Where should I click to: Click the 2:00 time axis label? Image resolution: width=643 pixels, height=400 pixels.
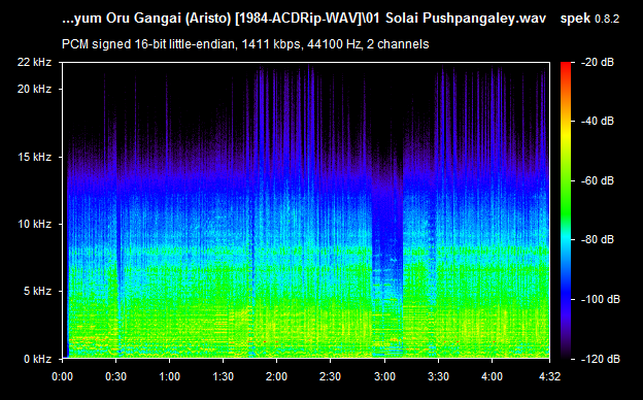click(277, 377)
